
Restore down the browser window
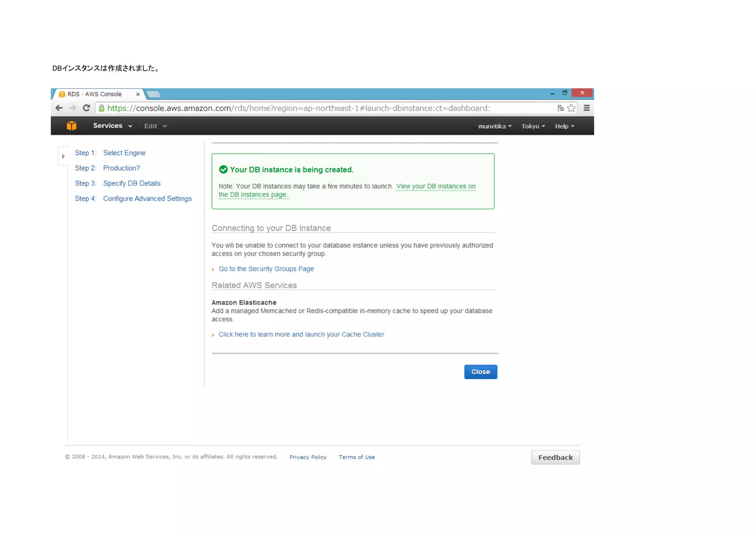point(564,93)
